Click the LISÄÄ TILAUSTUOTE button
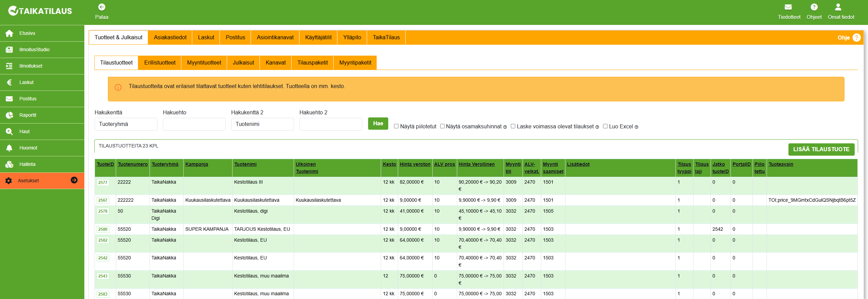 (x=821, y=149)
